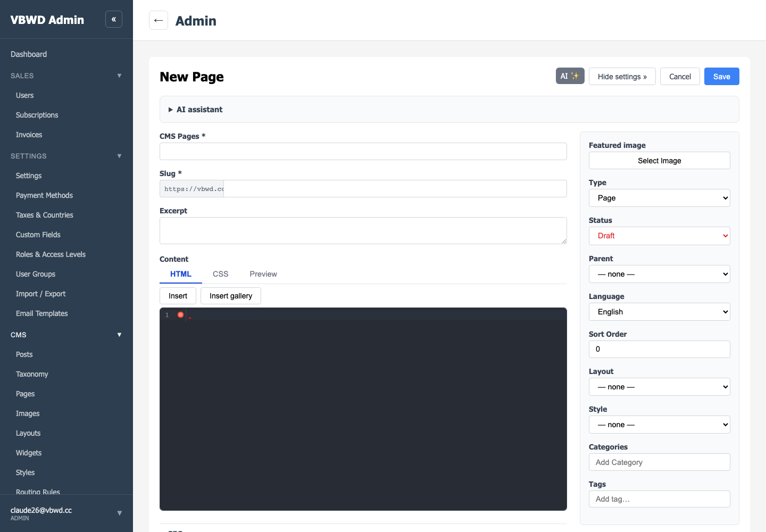Click the Save button

pos(722,76)
